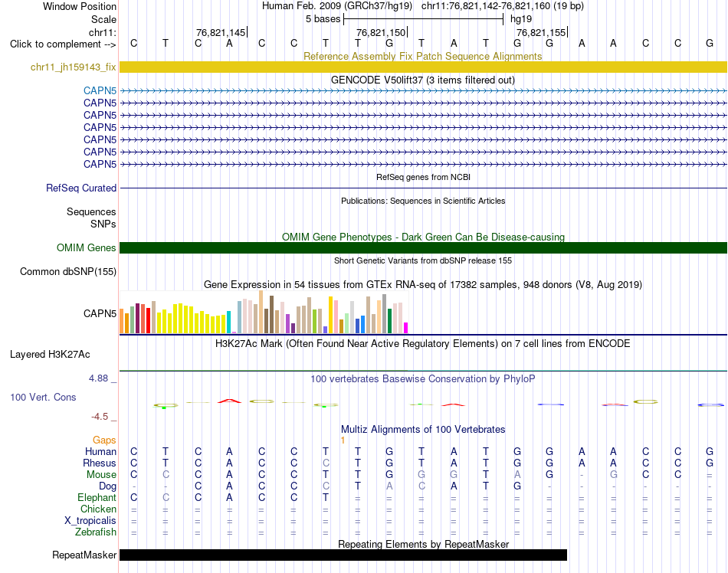Click CAPN5 label beside GTEx bar chart

point(100,313)
